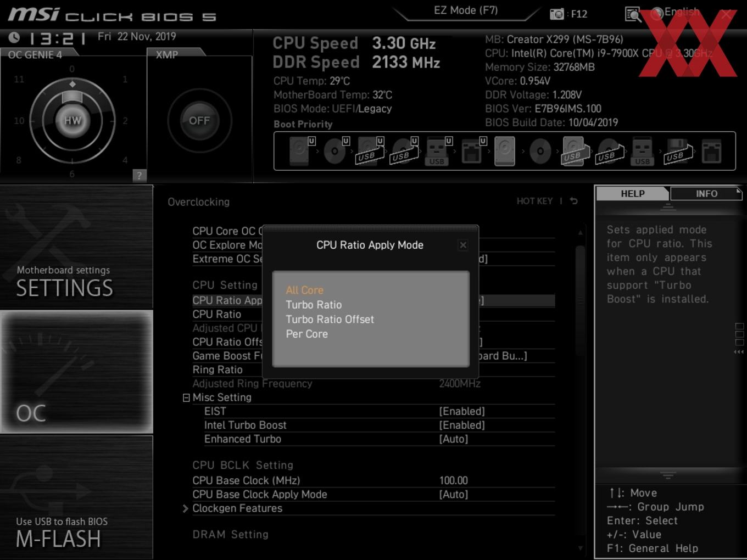Screen dimensions: 747x560
Task: Select the Ring Ratio row
Action: pos(374,369)
